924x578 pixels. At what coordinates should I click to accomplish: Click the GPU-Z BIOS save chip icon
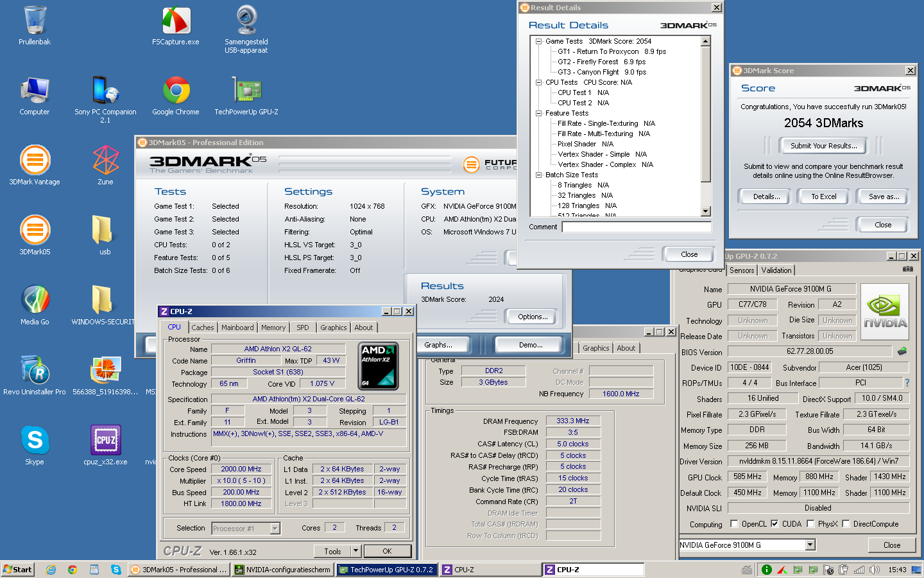902,351
